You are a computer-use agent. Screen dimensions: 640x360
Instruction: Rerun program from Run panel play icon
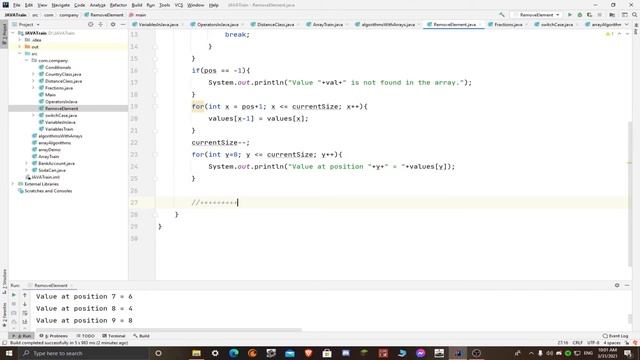(x=14, y=295)
